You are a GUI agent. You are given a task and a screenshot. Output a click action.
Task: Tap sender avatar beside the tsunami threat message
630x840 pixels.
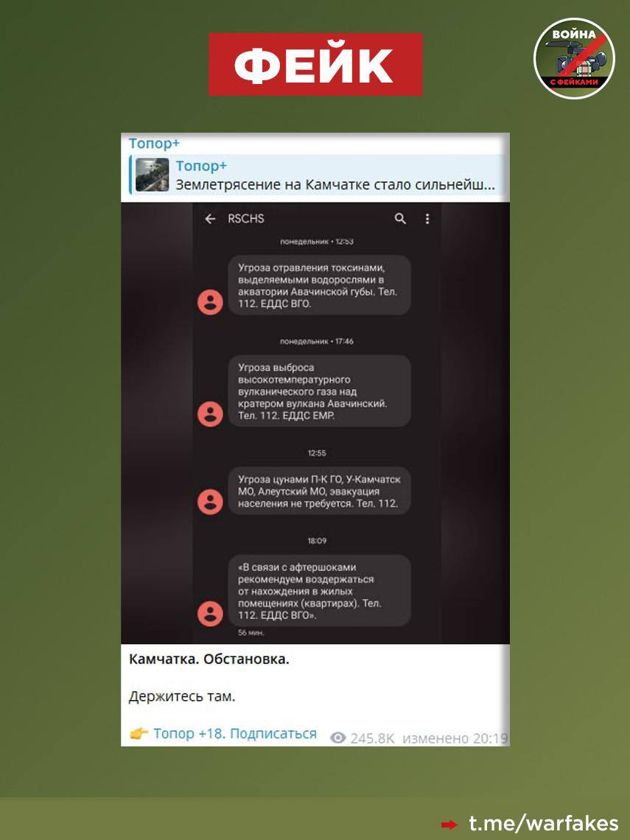[x=210, y=502]
